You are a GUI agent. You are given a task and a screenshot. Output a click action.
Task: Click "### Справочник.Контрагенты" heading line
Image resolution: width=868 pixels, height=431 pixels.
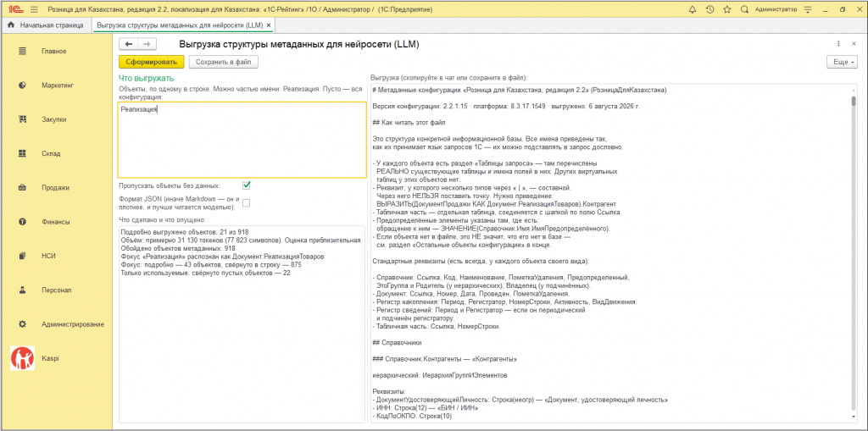[444, 358]
